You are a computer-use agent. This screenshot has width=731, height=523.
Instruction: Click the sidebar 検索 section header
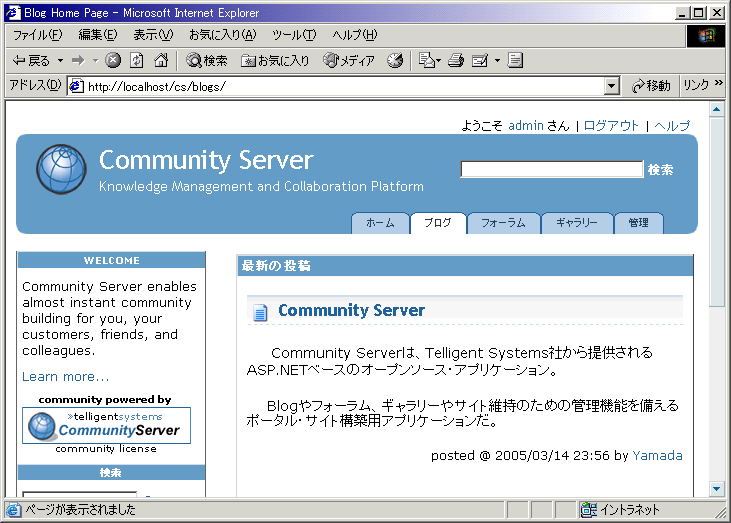click(x=111, y=472)
